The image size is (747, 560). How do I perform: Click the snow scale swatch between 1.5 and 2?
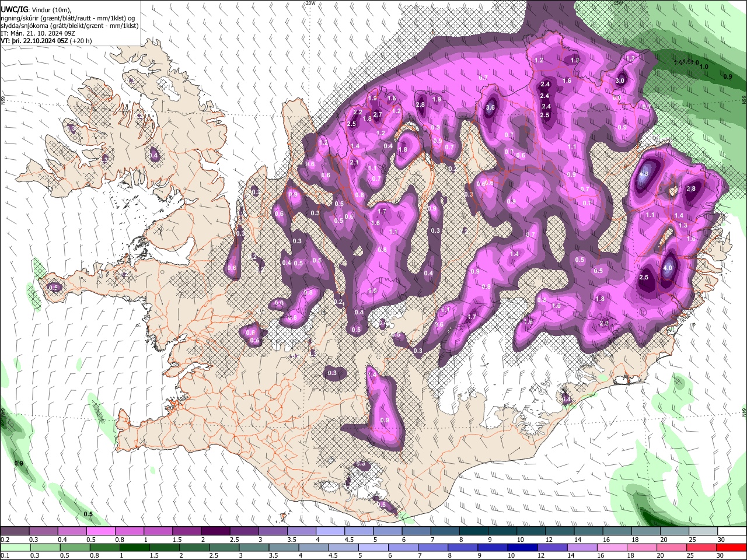[187, 531]
